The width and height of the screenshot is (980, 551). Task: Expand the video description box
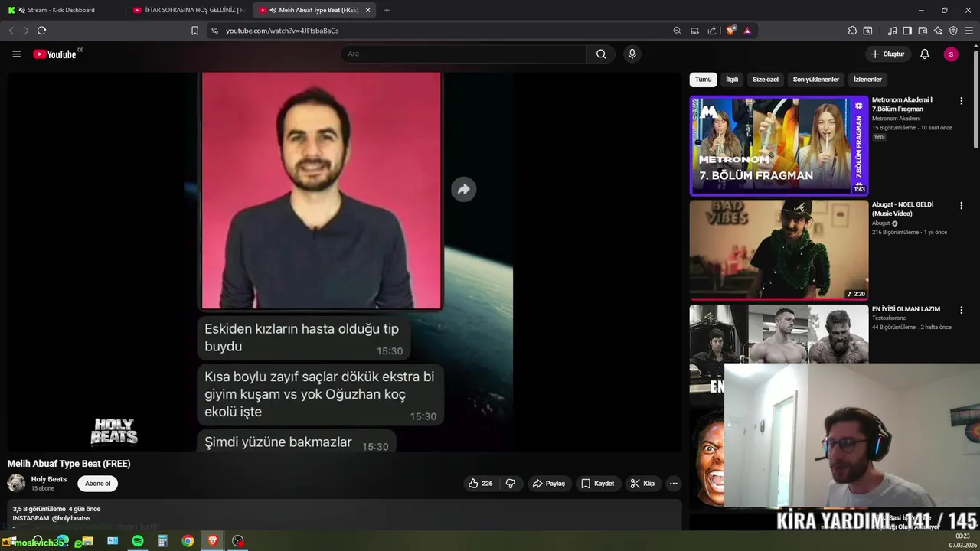(x=345, y=516)
